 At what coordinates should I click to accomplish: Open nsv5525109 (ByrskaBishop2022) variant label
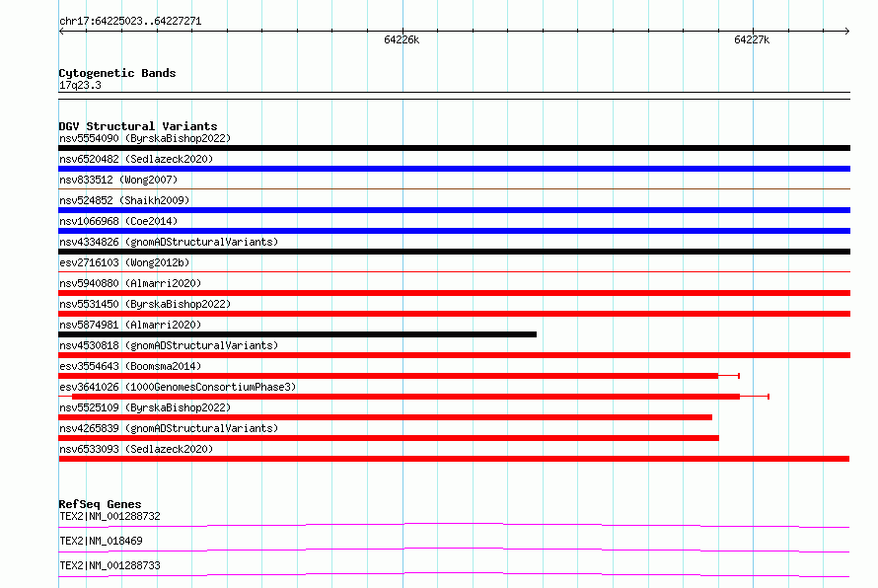145,407
